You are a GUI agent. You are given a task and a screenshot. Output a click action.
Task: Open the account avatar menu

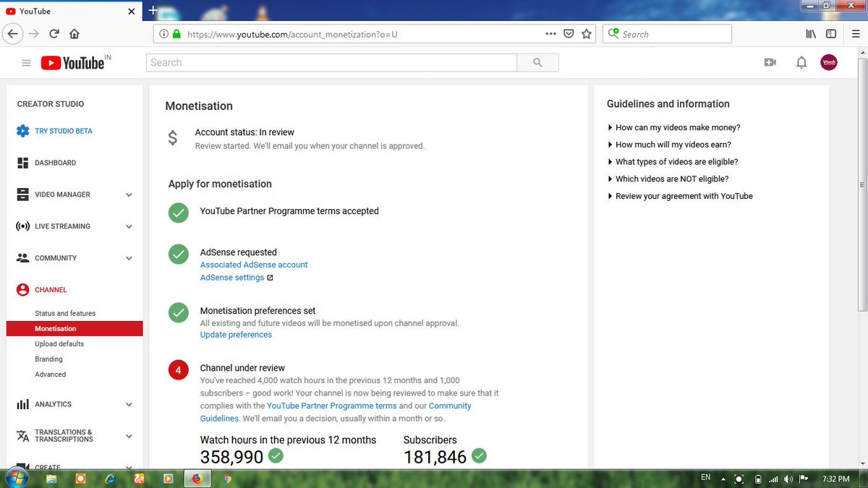click(x=829, y=63)
